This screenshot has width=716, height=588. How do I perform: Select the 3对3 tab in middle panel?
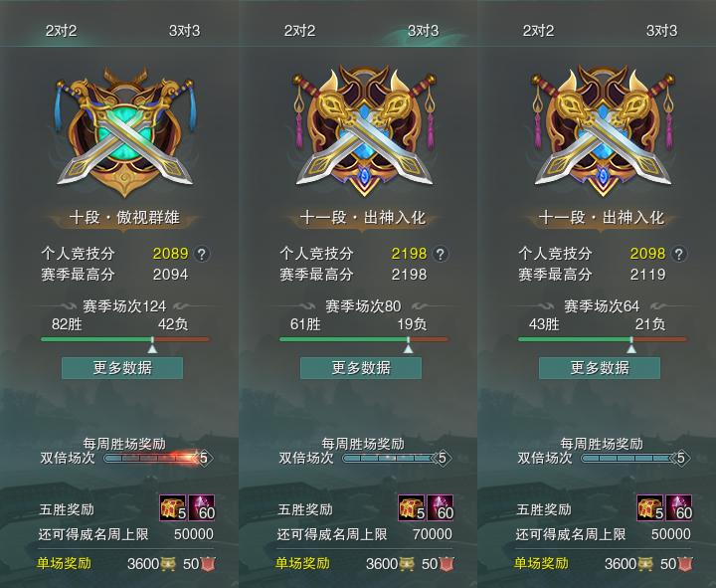pyautogui.click(x=423, y=31)
